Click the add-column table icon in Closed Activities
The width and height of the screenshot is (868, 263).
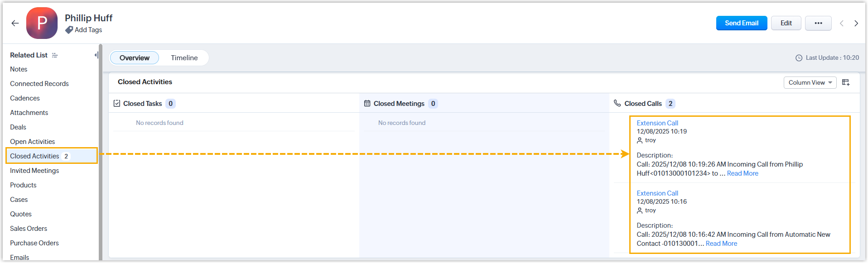coord(845,82)
